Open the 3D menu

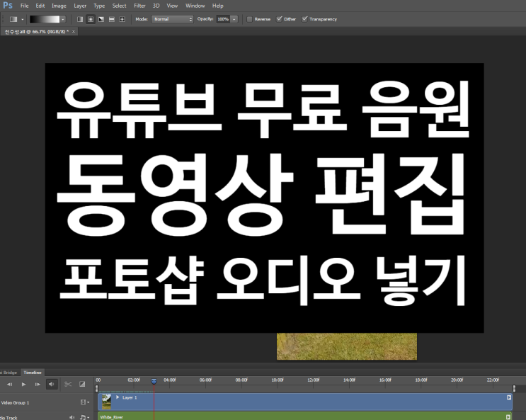tap(156, 6)
